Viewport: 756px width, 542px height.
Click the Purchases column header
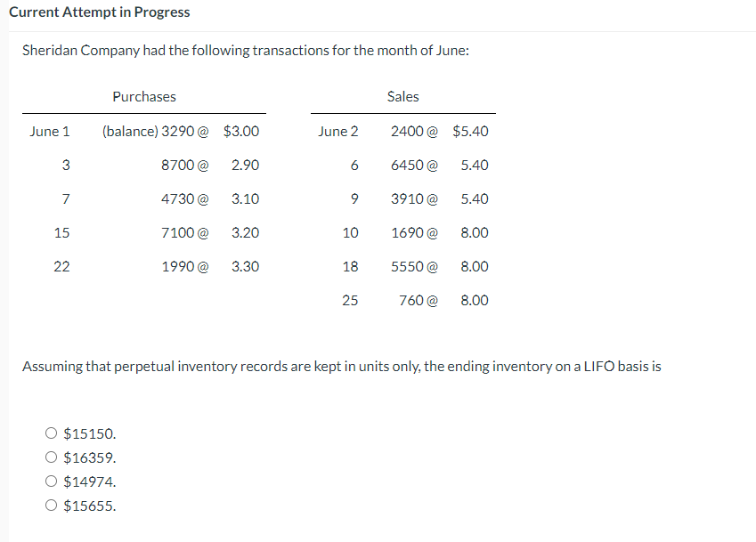click(144, 96)
